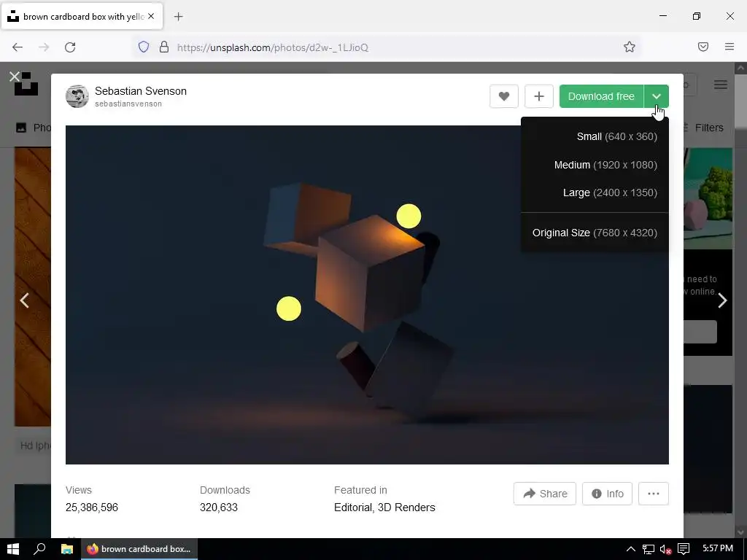Go to previous photo with left chevron

24,300
